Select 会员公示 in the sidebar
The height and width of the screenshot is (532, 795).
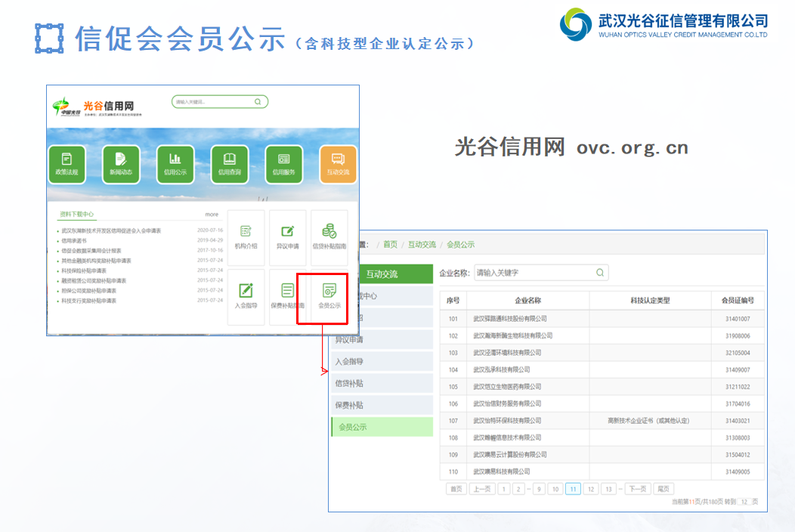tap(382, 427)
